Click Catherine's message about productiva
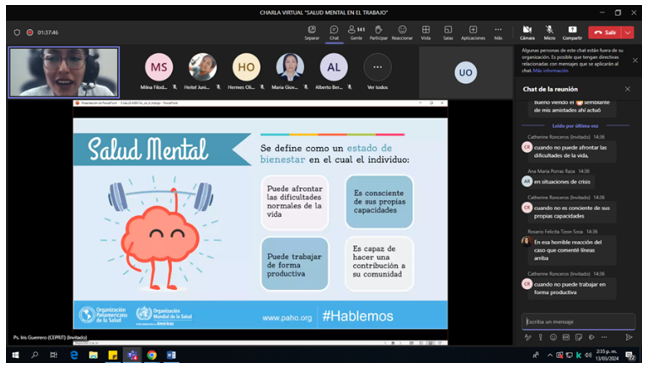 [x=572, y=288]
